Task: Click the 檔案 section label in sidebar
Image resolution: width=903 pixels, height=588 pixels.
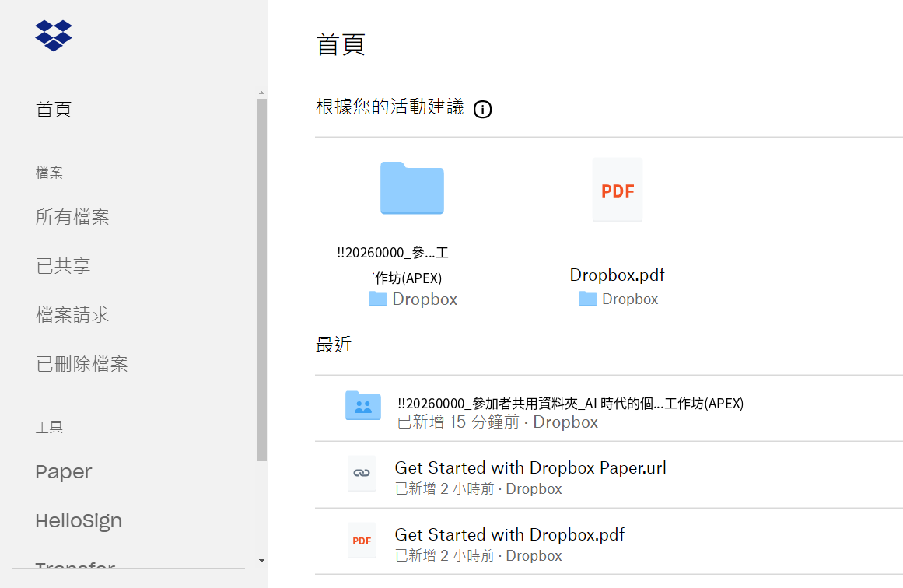Action: pyautogui.click(x=49, y=172)
